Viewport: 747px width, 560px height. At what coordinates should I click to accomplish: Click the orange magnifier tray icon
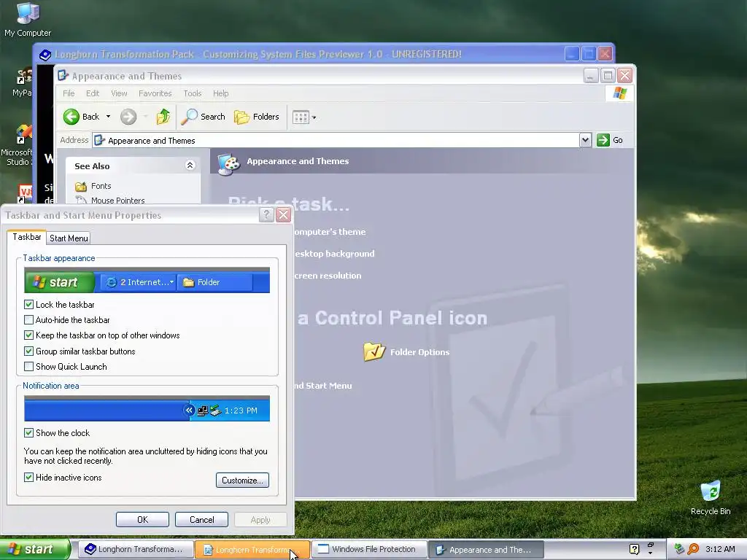point(693,549)
